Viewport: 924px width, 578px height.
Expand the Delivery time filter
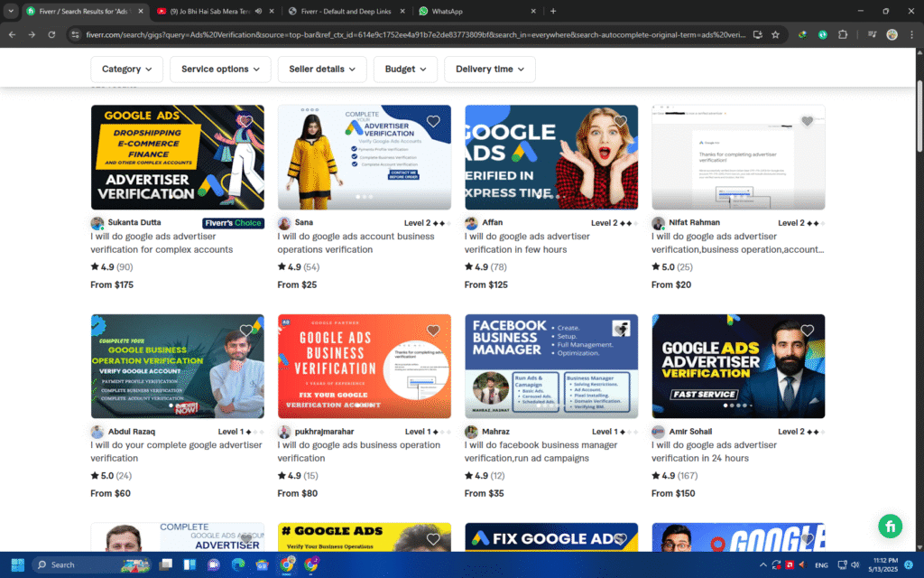(490, 69)
